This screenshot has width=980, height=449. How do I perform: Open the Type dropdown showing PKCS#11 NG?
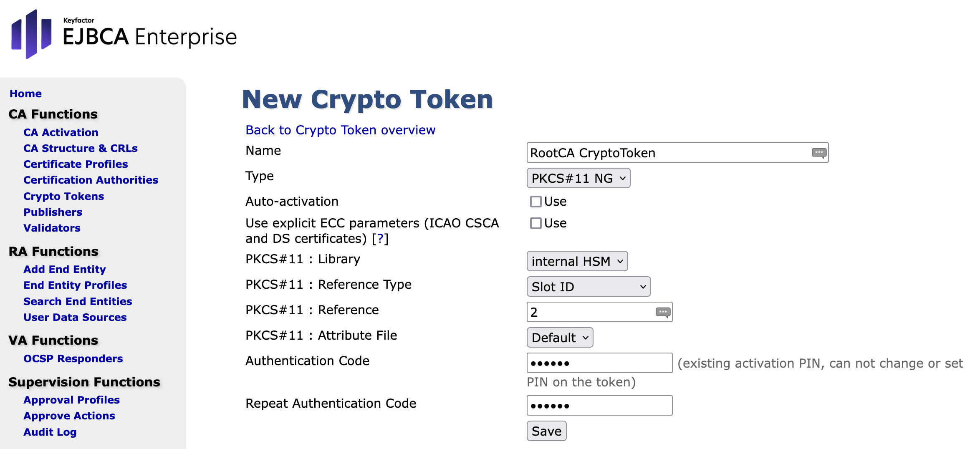[578, 178]
